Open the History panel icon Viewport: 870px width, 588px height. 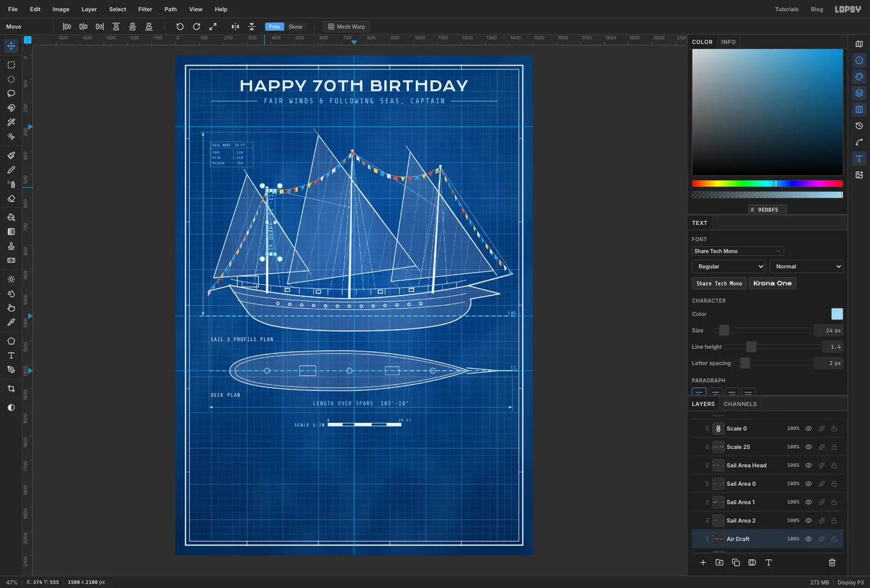point(859,126)
